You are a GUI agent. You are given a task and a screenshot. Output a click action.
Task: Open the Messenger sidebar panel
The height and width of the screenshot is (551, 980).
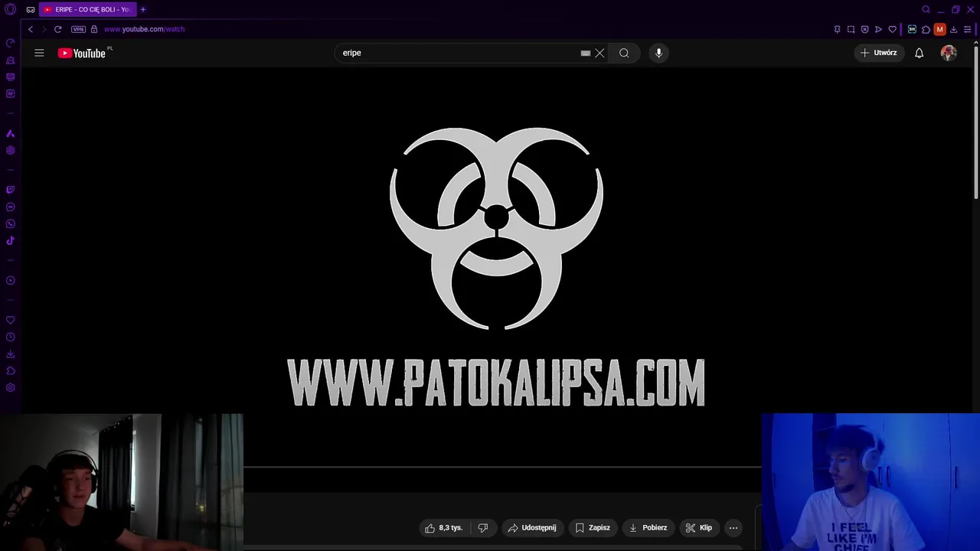click(x=10, y=207)
